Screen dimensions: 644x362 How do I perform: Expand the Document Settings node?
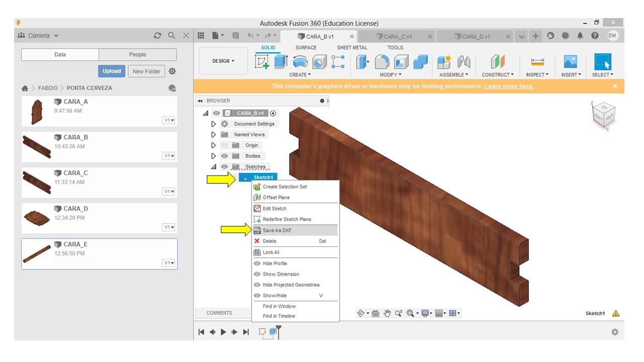[x=213, y=124]
